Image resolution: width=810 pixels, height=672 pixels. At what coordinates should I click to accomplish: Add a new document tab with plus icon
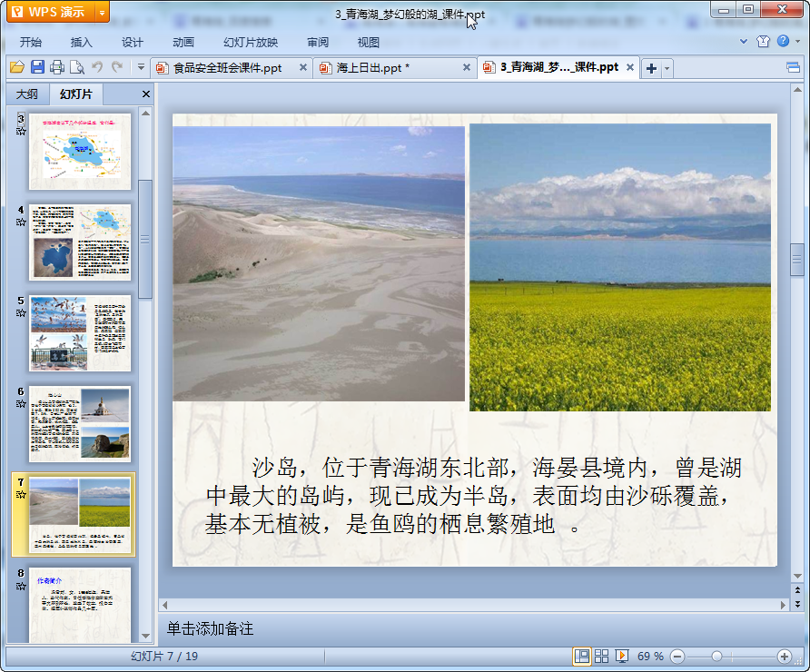click(651, 68)
